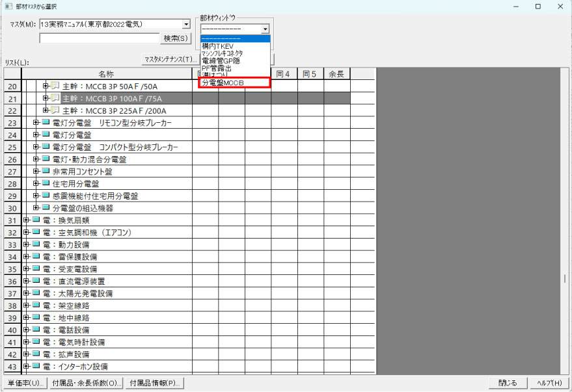Click the folder icon of 電：直流電源装置
Image resolution: width=572 pixels, height=392 pixels.
click(36, 281)
